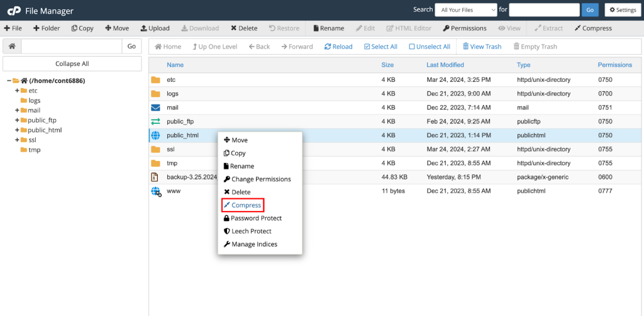Click the mail folder envelope icon
644x316 pixels.
(155, 108)
